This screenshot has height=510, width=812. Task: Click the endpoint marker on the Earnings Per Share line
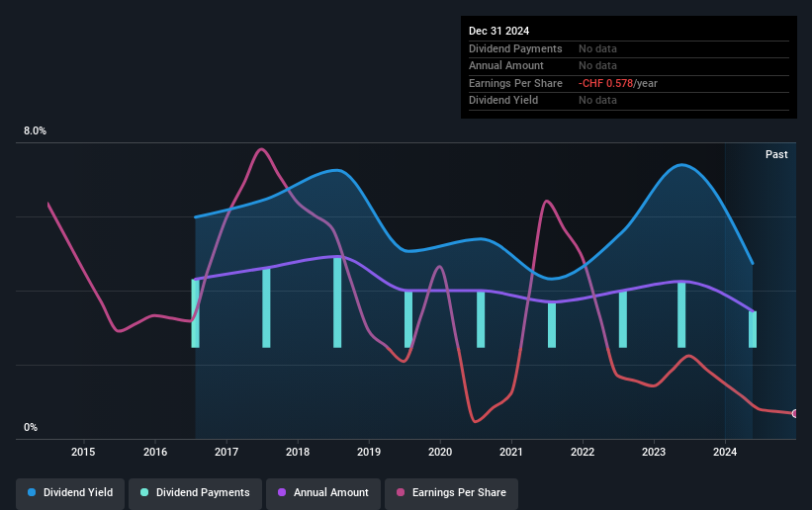pos(795,413)
